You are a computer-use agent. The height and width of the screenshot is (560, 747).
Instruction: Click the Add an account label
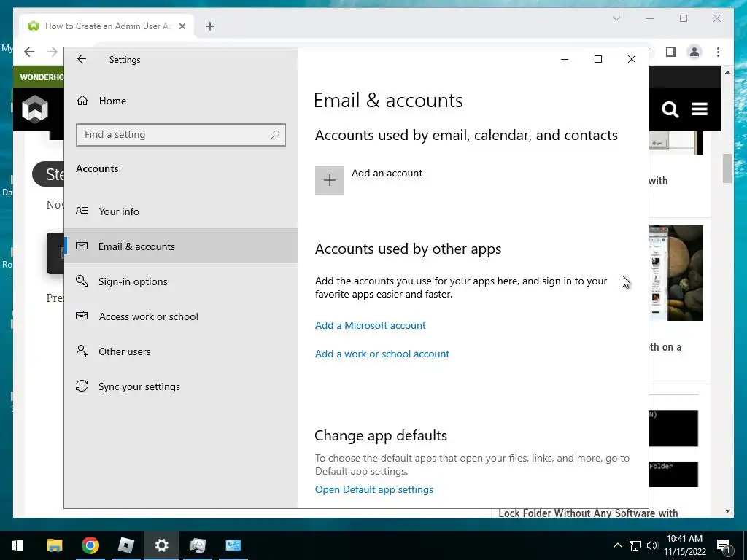(x=387, y=174)
